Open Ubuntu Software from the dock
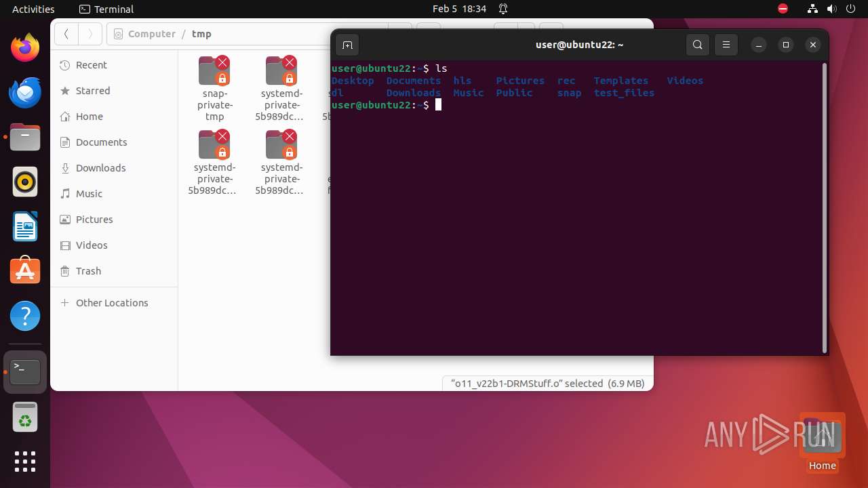The image size is (868, 488). 25,271
